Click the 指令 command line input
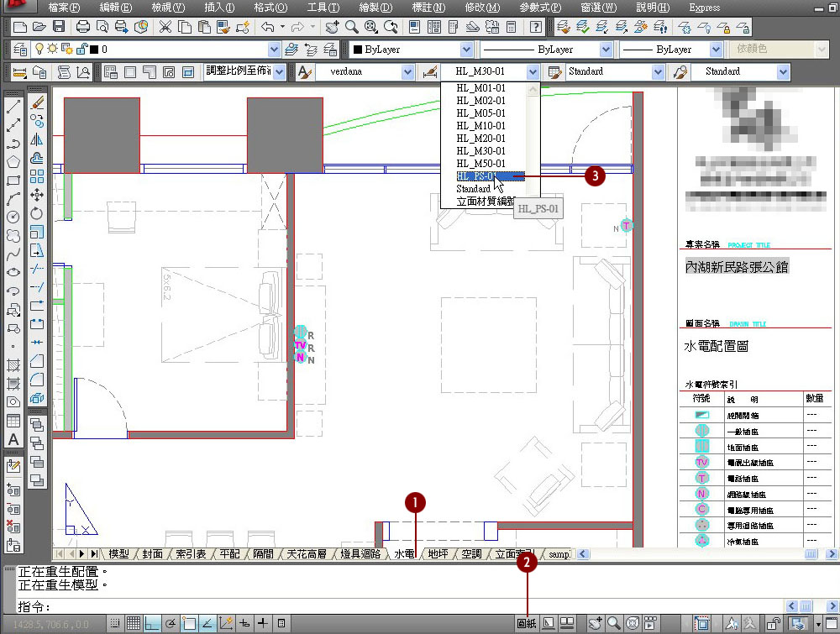Screen dimensions: 840x634 [252, 606]
